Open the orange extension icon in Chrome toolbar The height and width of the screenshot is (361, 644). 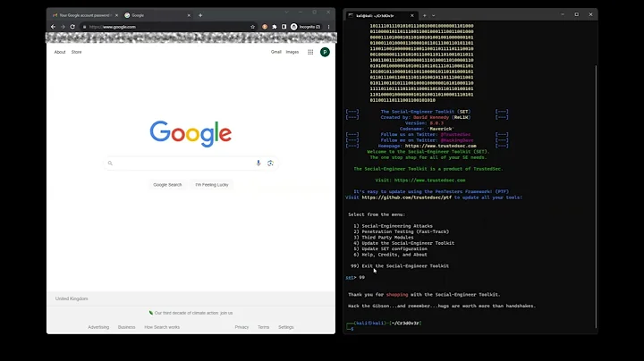pos(265,27)
